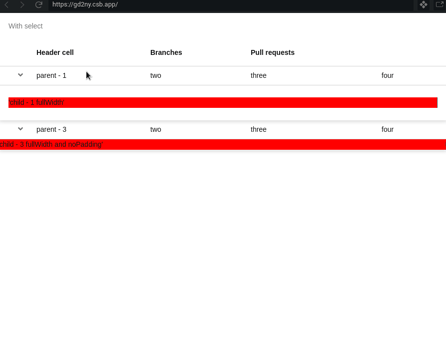Image resolution: width=446 pixels, height=362 pixels.
Task: Select the 'parent - 1' cell
Action: coord(51,75)
